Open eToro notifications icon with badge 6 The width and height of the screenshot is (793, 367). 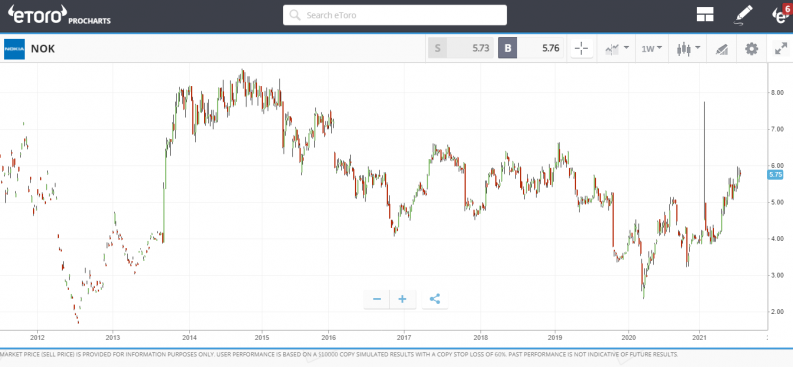coord(782,14)
